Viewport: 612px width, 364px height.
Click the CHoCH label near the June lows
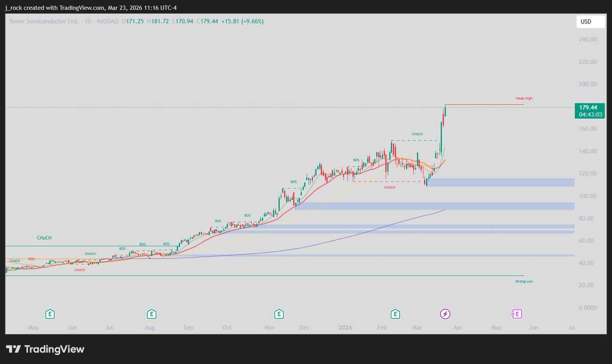click(x=79, y=270)
